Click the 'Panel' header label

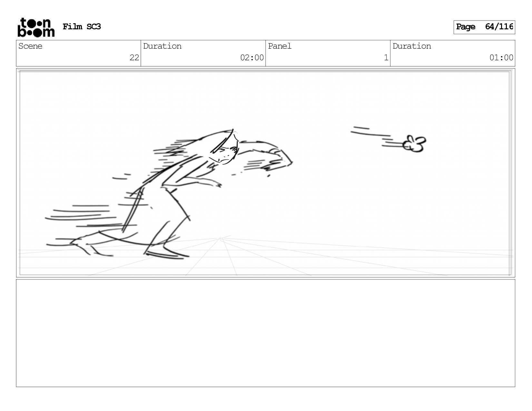(x=280, y=46)
